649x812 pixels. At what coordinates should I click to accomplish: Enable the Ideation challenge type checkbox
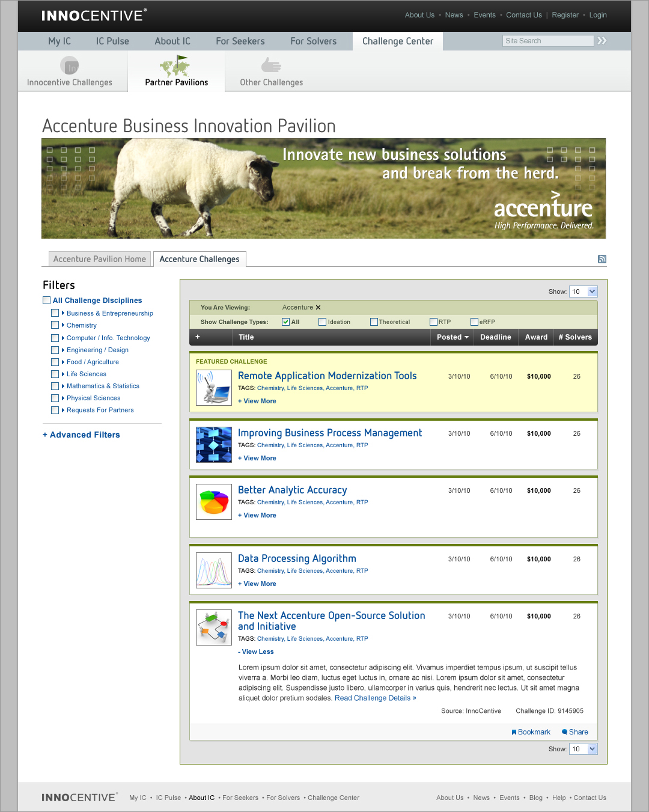pos(323,322)
